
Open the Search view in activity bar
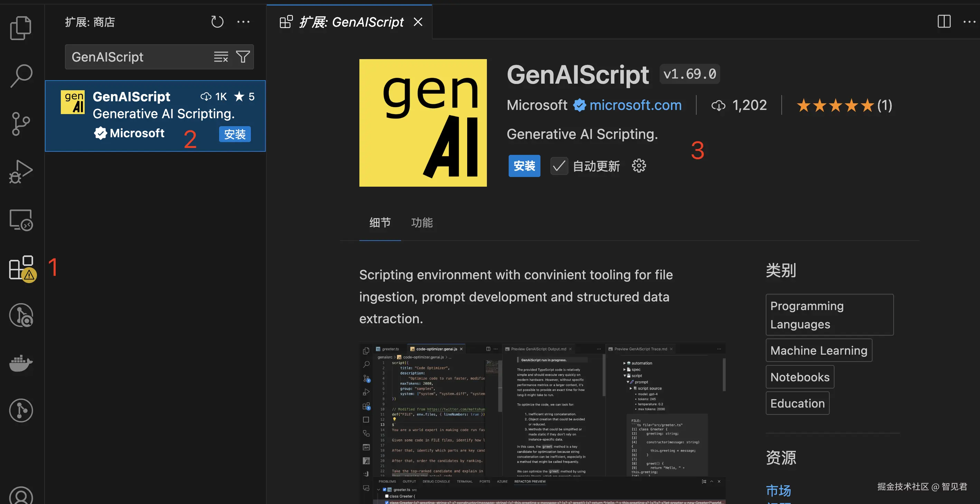[21, 76]
